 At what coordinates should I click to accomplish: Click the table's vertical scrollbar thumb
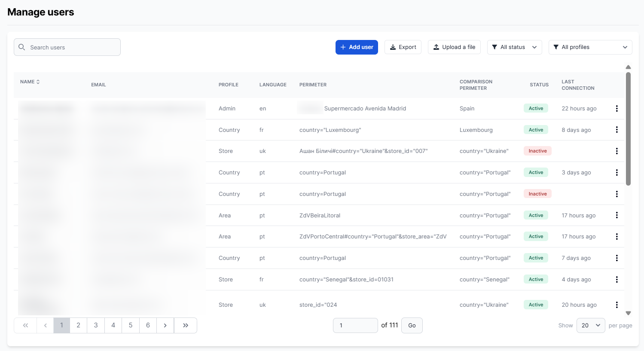tap(628, 129)
